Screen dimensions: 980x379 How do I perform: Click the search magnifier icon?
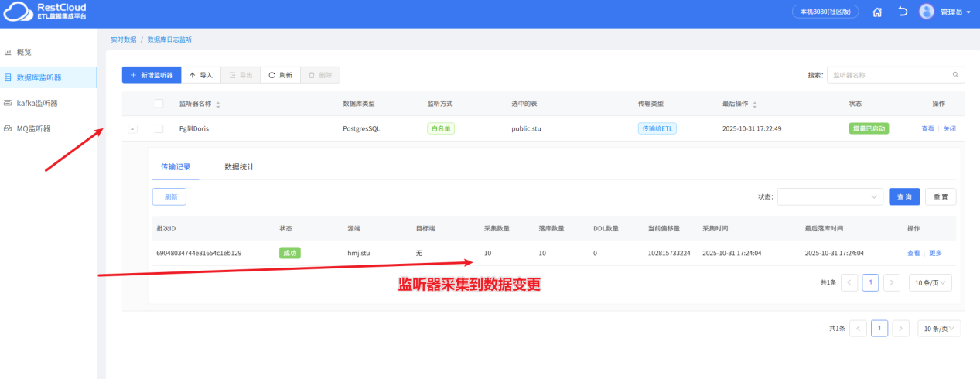point(956,75)
